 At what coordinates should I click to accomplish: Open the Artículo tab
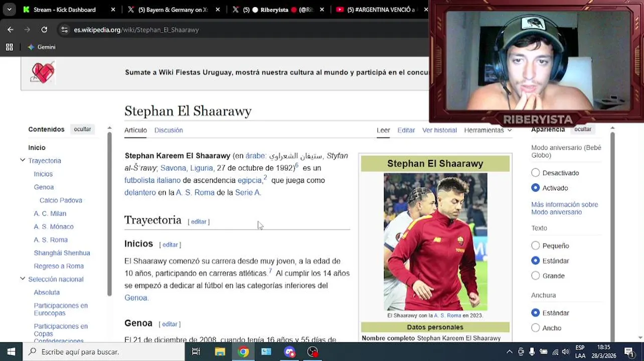coord(135,130)
